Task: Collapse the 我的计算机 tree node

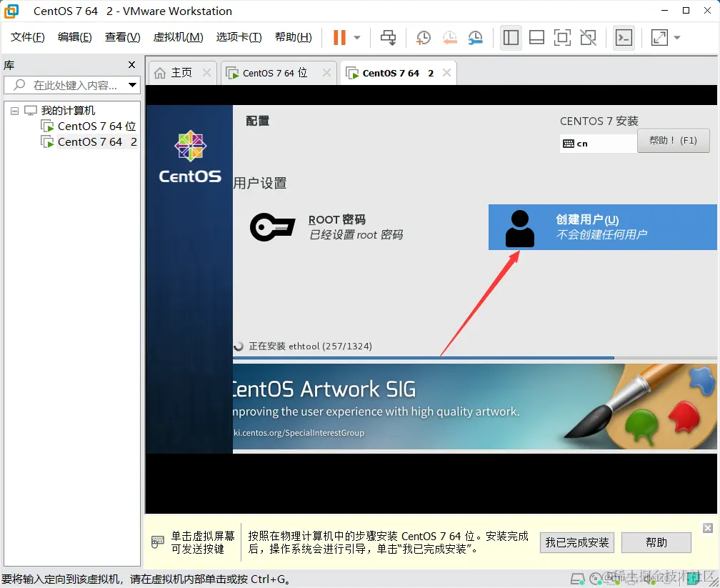Action: pyautogui.click(x=14, y=110)
